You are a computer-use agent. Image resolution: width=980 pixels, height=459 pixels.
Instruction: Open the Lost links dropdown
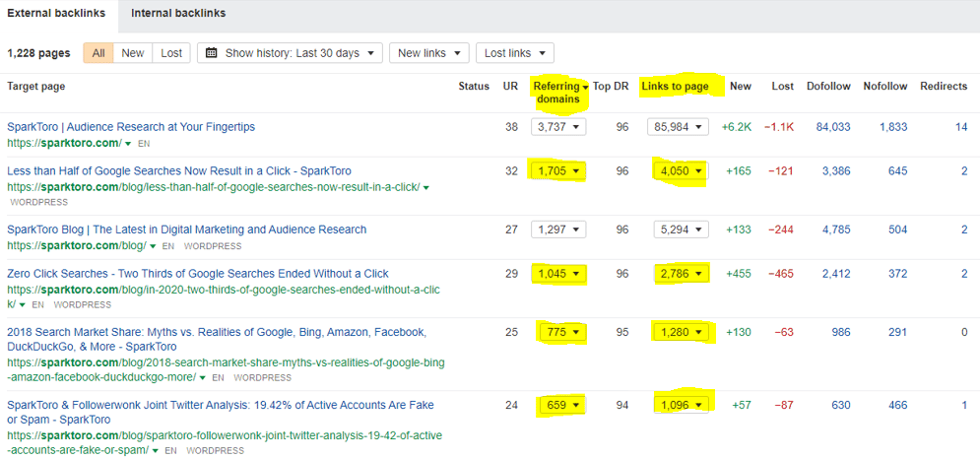pyautogui.click(x=515, y=53)
